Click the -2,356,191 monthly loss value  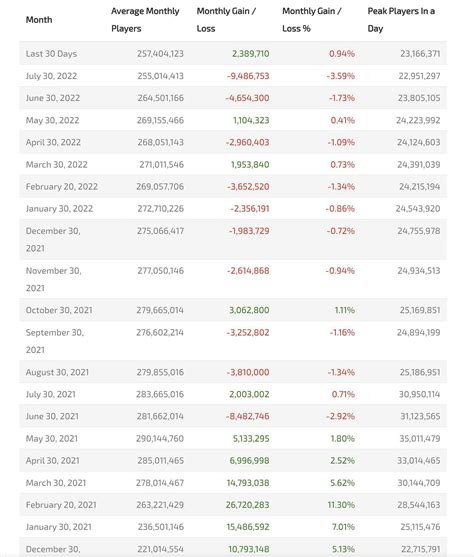pyautogui.click(x=249, y=209)
